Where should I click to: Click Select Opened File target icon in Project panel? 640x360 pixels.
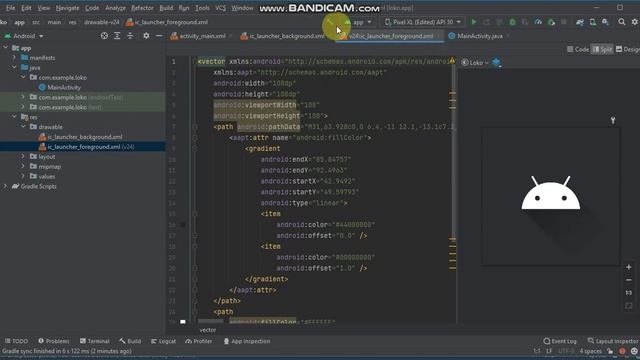(104, 36)
